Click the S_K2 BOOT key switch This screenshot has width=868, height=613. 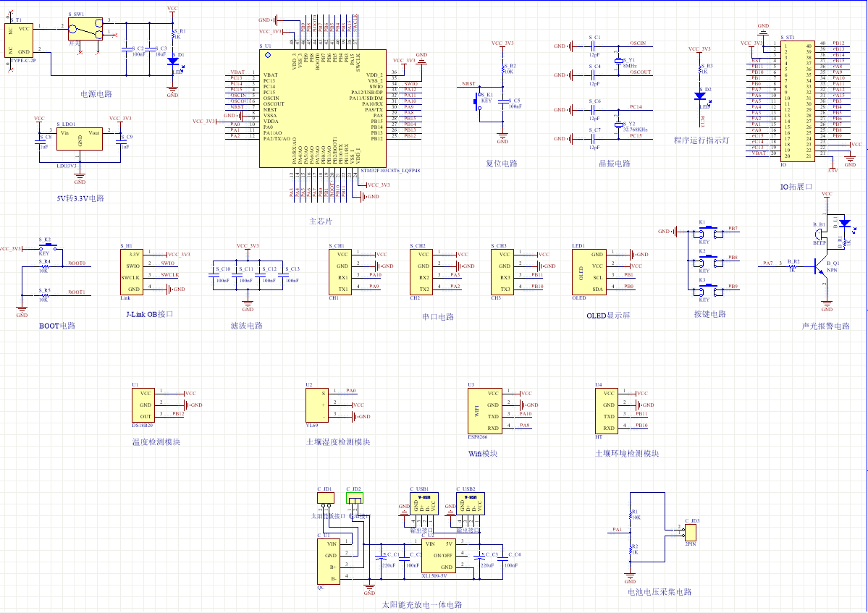pos(47,248)
